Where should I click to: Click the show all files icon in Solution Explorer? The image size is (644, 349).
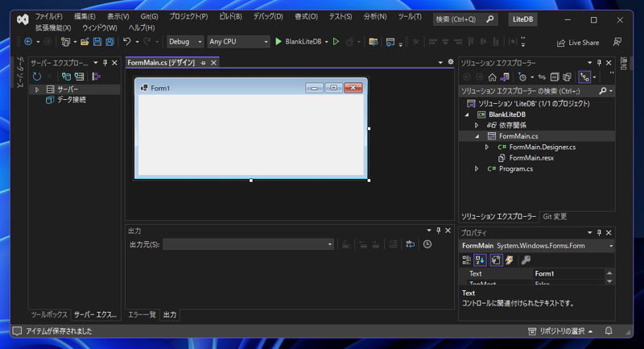click(x=568, y=77)
